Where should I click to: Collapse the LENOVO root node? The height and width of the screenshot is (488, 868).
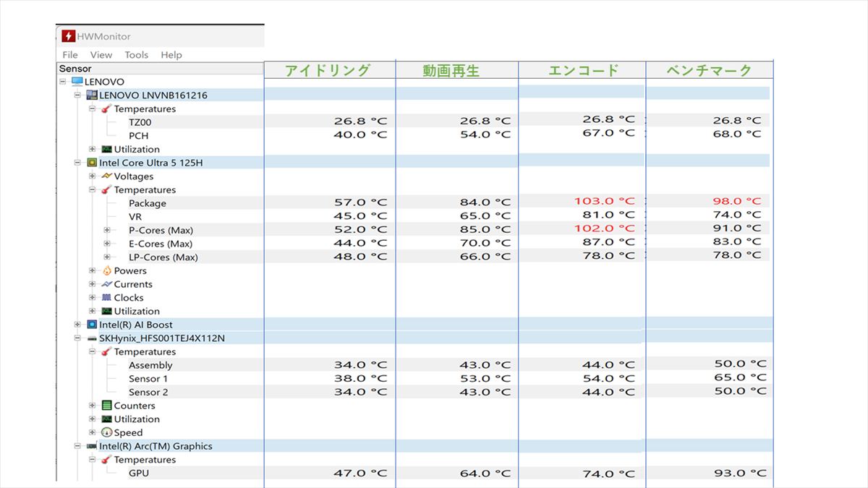click(64, 82)
